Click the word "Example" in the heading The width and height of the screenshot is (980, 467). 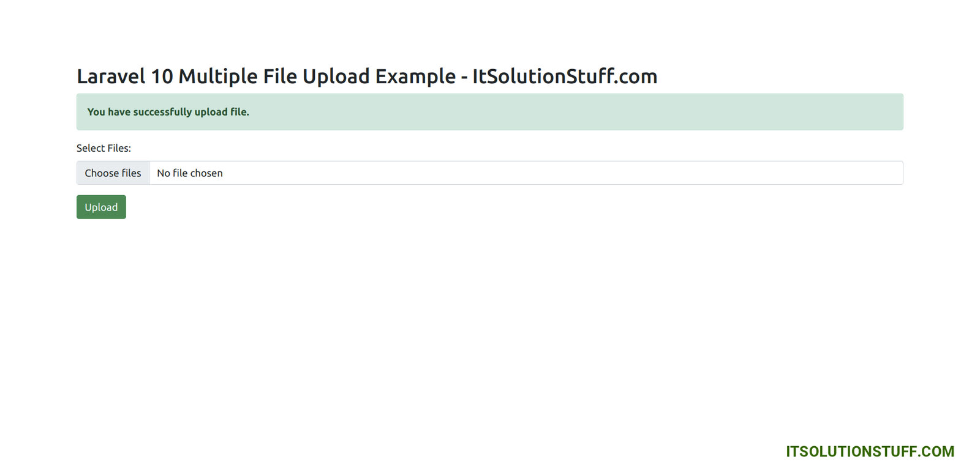[x=415, y=77]
